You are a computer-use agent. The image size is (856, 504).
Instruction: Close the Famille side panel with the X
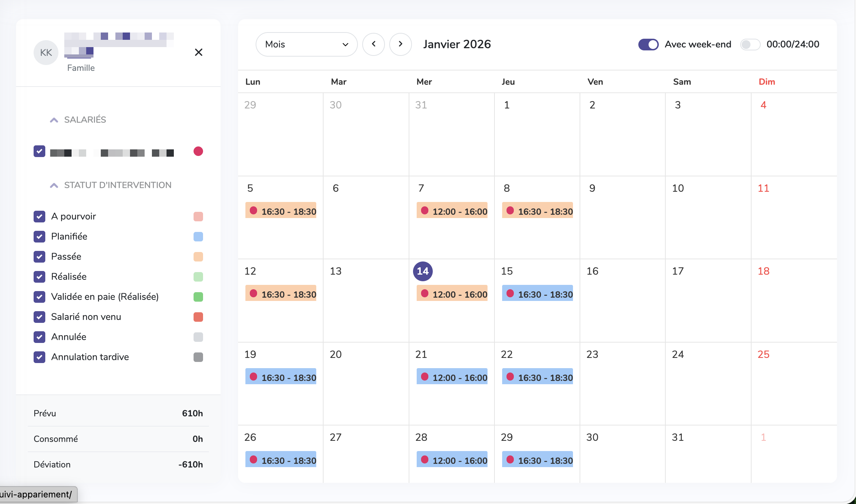pyautogui.click(x=198, y=52)
